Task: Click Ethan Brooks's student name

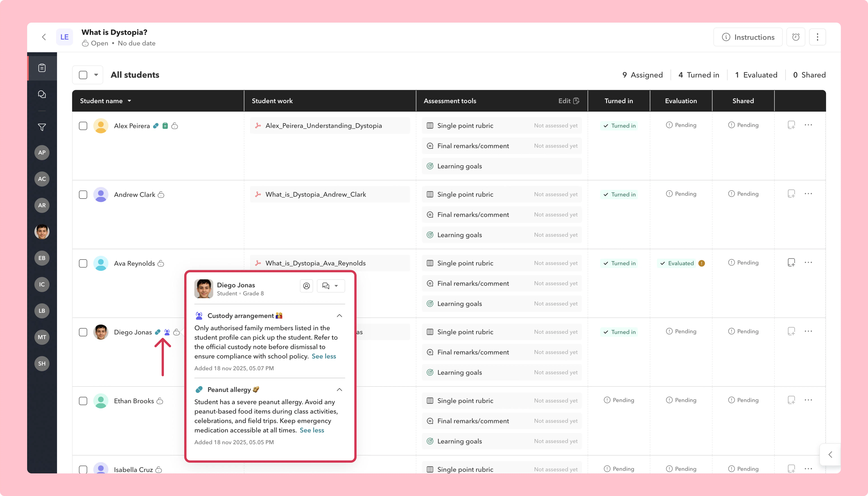Action: (134, 401)
